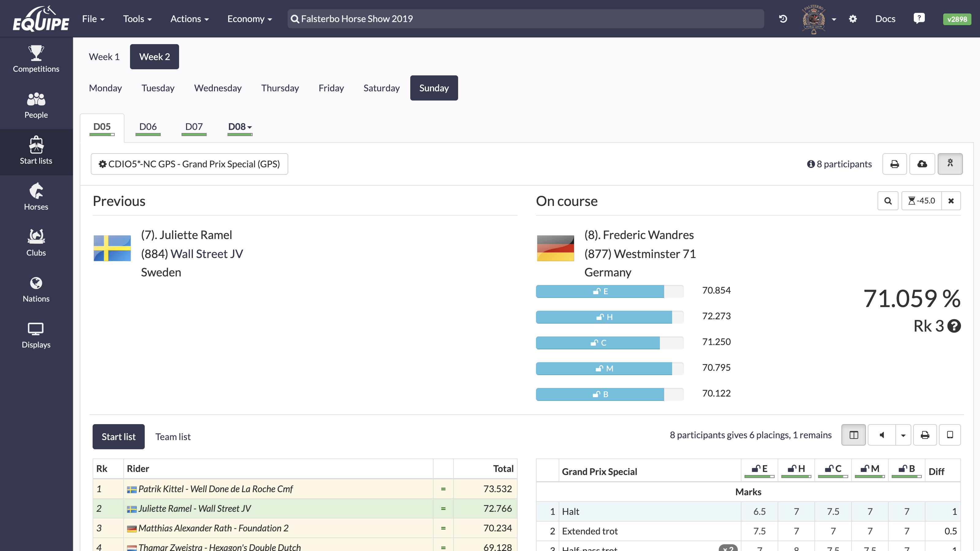The width and height of the screenshot is (980, 551).
Task: Click the Start list button
Action: click(118, 437)
